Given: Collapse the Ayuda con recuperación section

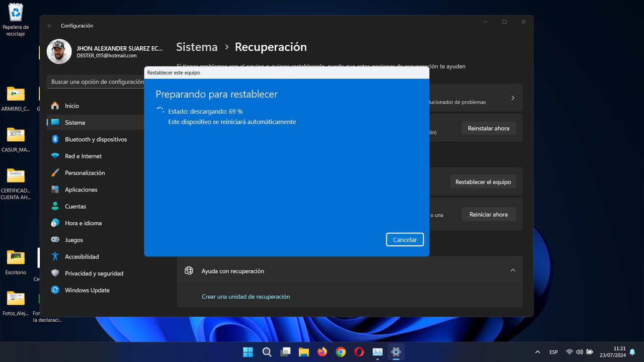Looking at the screenshot, I should 513,270.
